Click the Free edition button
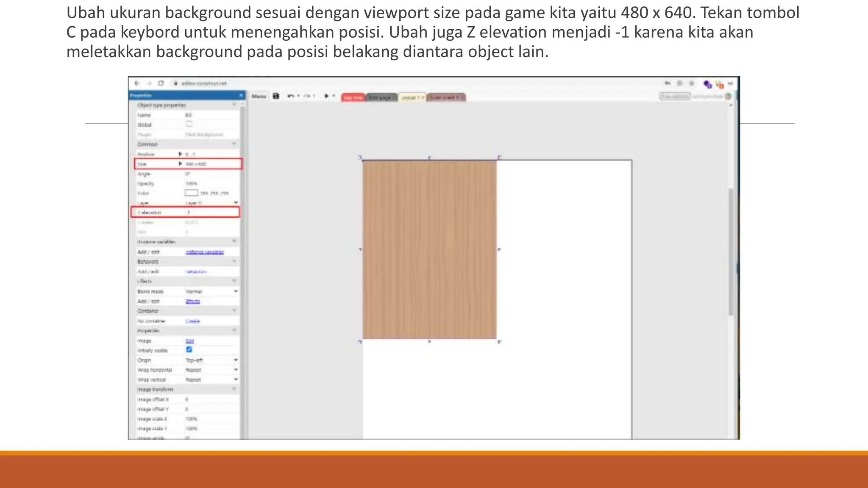The height and width of the screenshot is (488, 868). tap(675, 97)
